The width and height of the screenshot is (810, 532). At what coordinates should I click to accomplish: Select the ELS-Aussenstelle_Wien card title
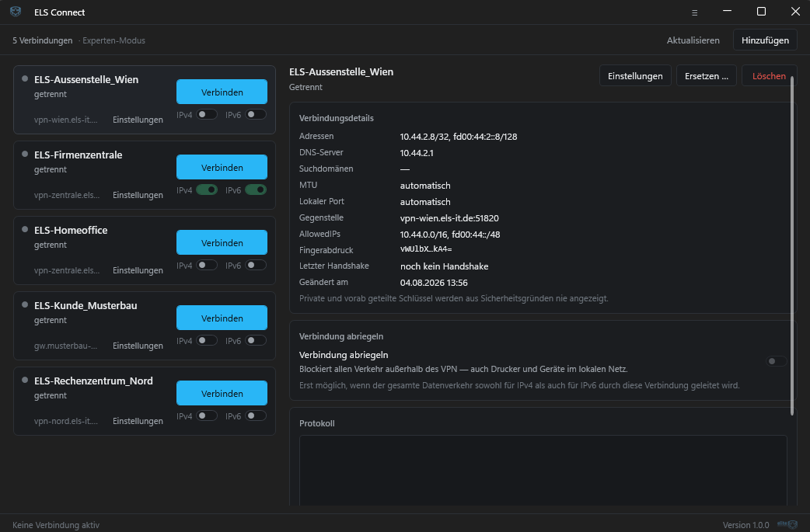point(86,79)
